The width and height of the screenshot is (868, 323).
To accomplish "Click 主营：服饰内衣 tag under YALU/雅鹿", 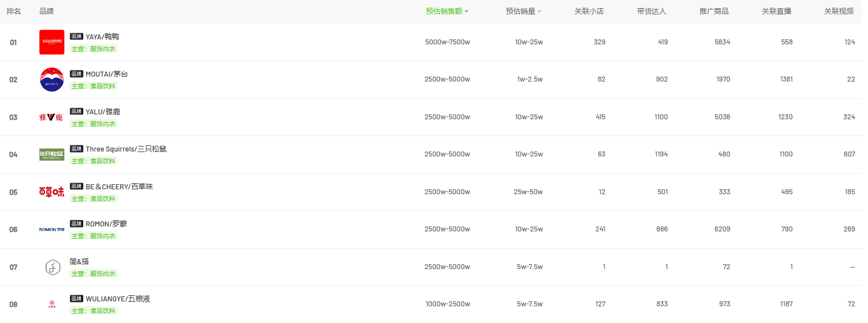I will [x=94, y=124].
